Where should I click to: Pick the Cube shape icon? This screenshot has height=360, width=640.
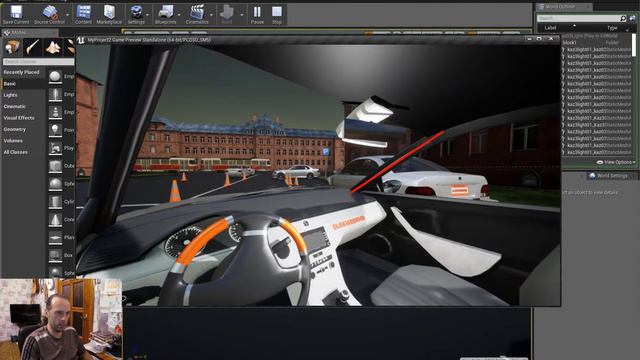(55, 166)
